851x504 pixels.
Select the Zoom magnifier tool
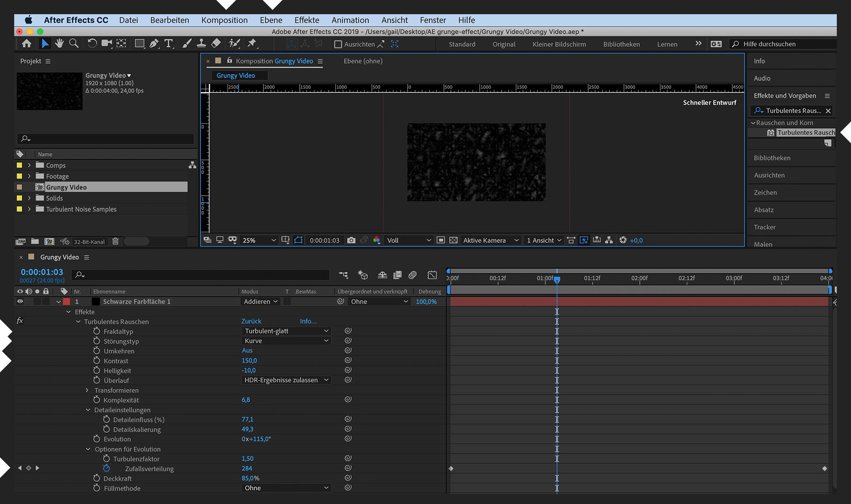click(74, 43)
